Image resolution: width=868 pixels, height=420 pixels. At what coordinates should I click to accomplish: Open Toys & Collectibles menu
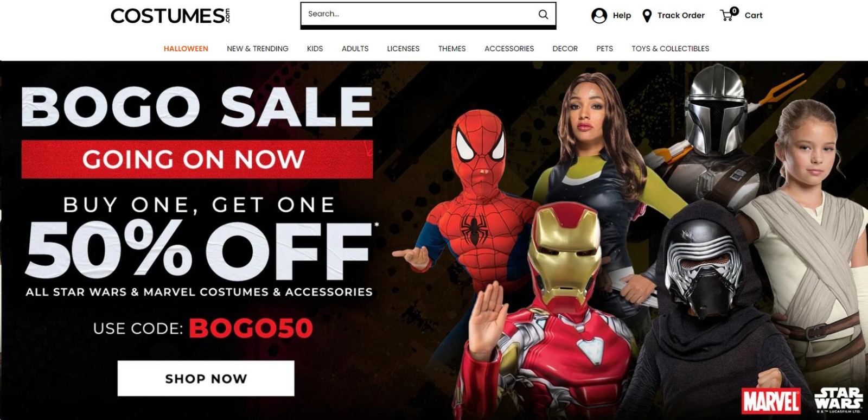pyautogui.click(x=670, y=48)
